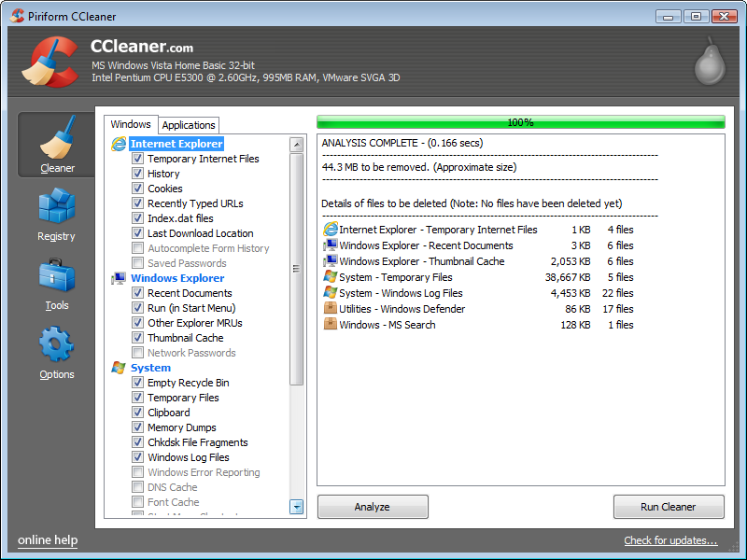Uncheck the Clipboard checkbox
The image size is (747, 560).
(137, 412)
